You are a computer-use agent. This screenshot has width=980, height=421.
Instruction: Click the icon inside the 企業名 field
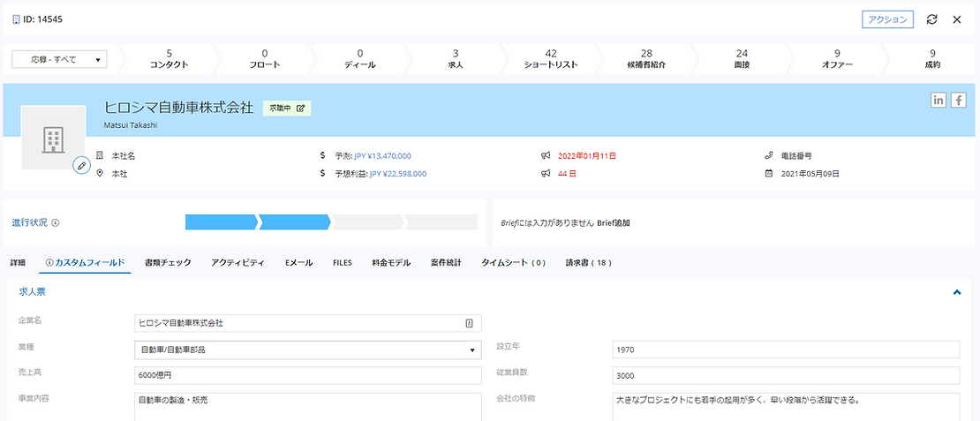470,323
